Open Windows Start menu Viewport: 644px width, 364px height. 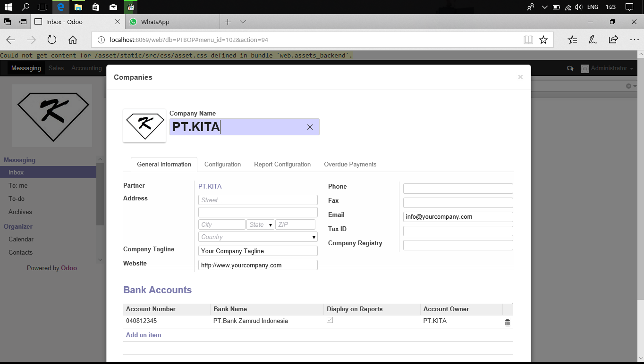(8, 7)
